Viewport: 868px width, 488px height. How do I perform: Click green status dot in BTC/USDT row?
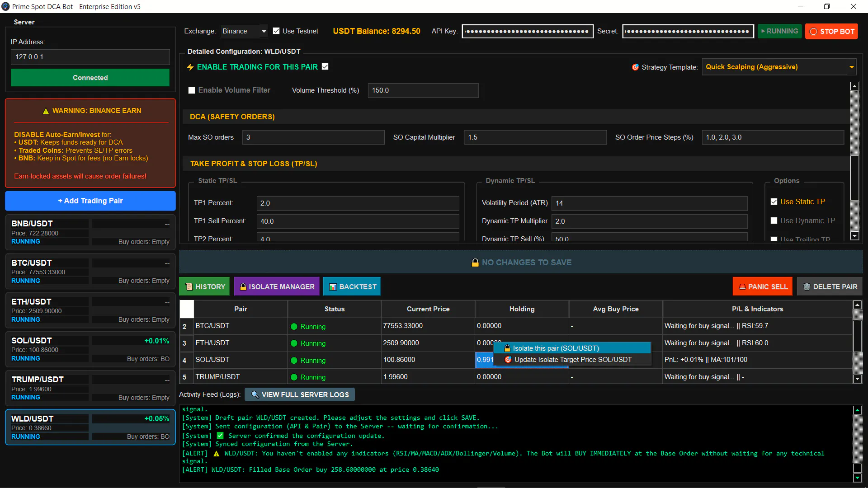[294, 326]
